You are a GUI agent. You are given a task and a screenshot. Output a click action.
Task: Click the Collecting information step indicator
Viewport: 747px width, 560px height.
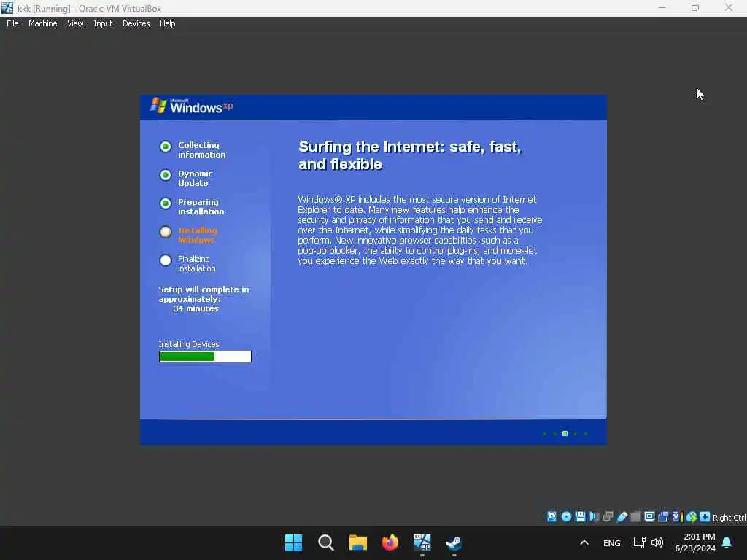166,146
